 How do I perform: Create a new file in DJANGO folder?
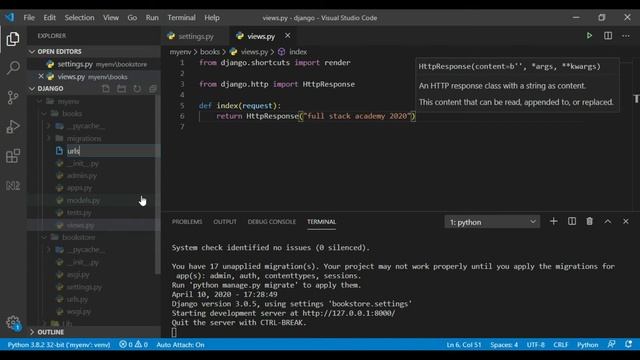click(x=106, y=89)
